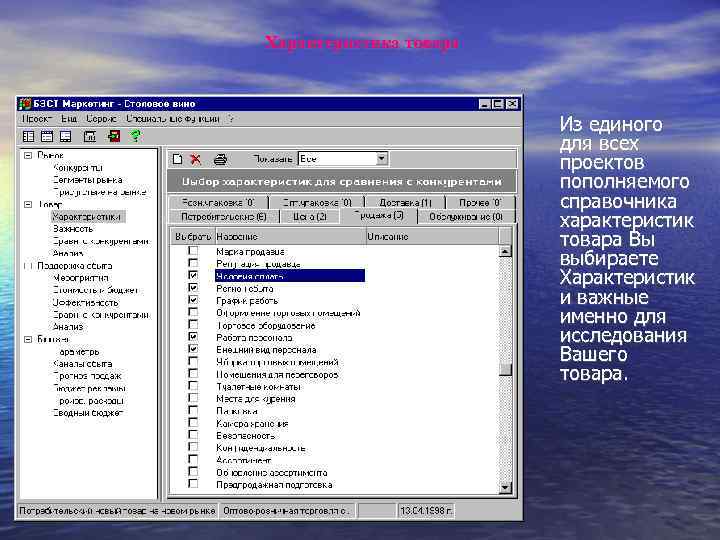The width and height of the screenshot is (720, 540).
Task: Uncheck the График работы checkbox
Action: (x=193, y=300)
